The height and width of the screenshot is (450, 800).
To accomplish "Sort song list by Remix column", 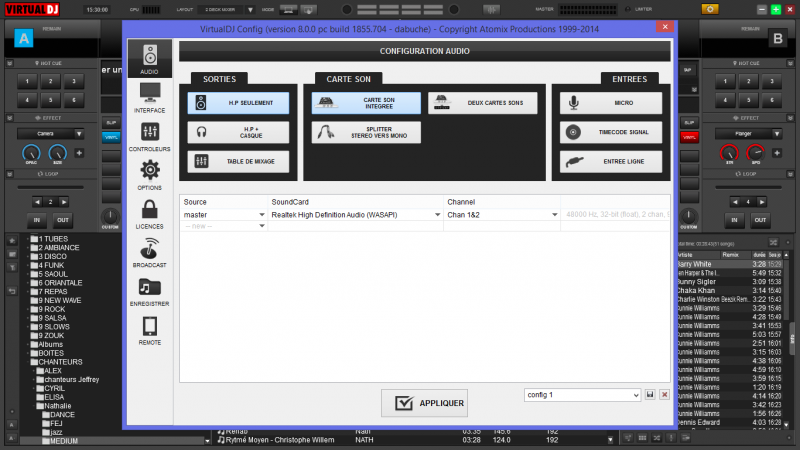I will pyautogui.click(x=730, y=255).
